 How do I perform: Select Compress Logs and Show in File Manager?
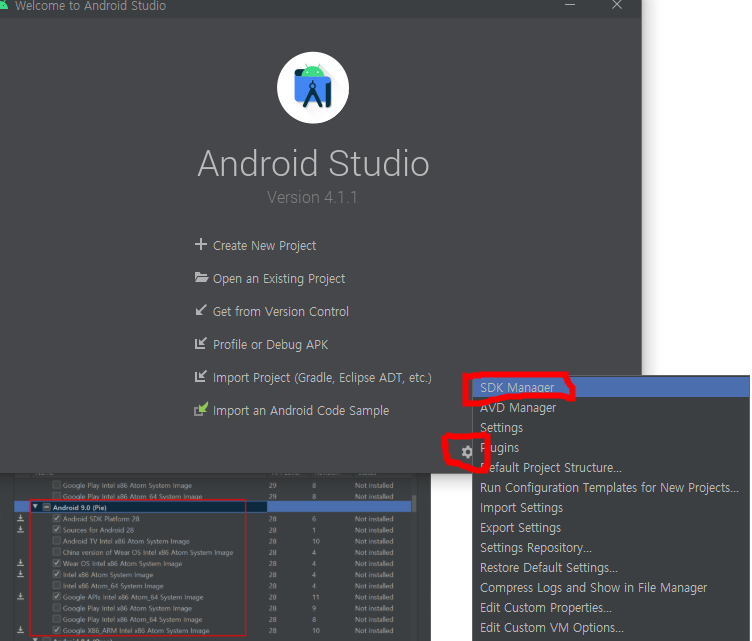pyautogui.click(x=611, y=588)
